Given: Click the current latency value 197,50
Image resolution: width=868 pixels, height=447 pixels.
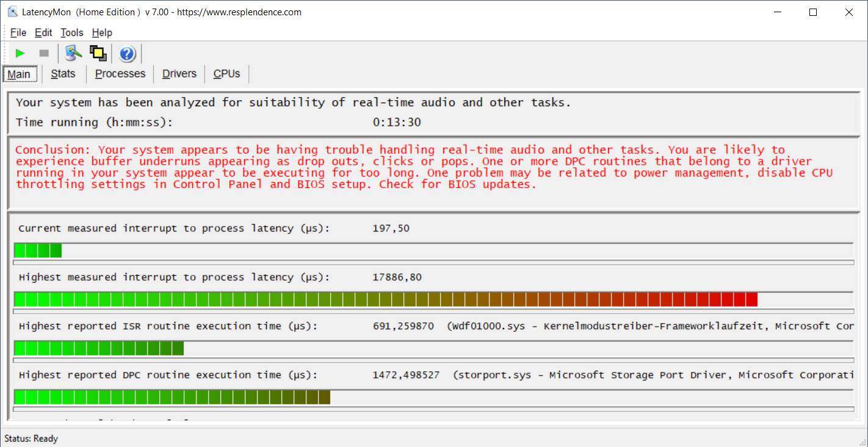Looking at the screenshot, I should [391, 228].
